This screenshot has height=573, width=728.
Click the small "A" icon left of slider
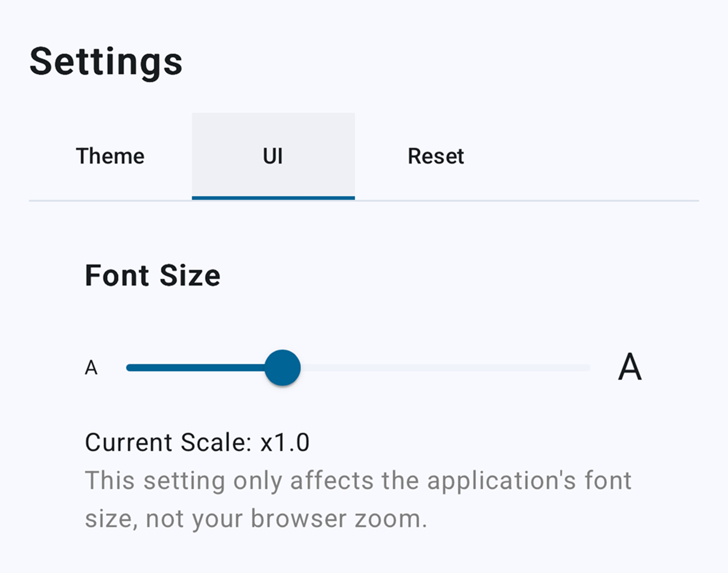pos(91,368)
